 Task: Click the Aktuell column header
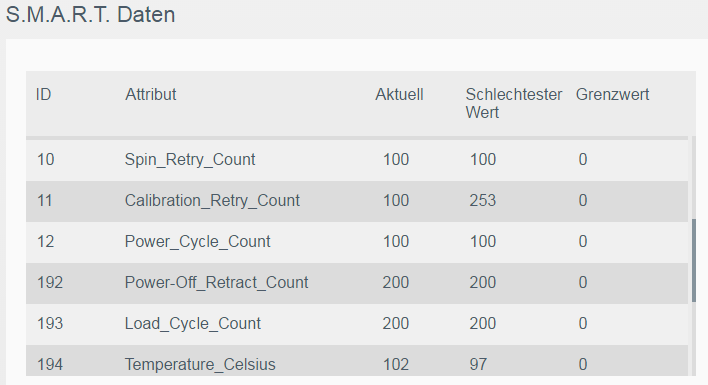coord(399,94)
